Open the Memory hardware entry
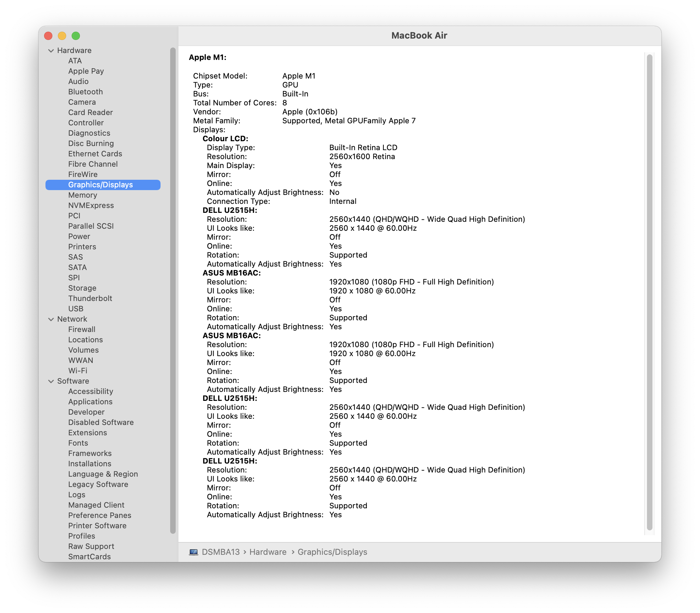This screenshot has width=700, height=613. click(x=82, y=195)
